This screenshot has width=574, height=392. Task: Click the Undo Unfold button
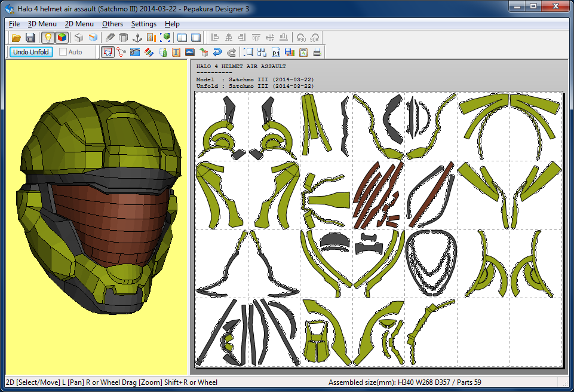[x=31, y=52]
